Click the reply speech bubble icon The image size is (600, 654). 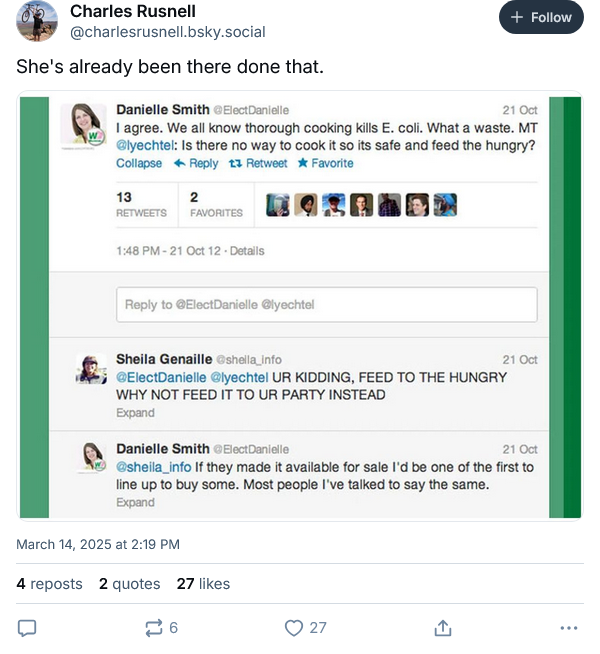28,628
